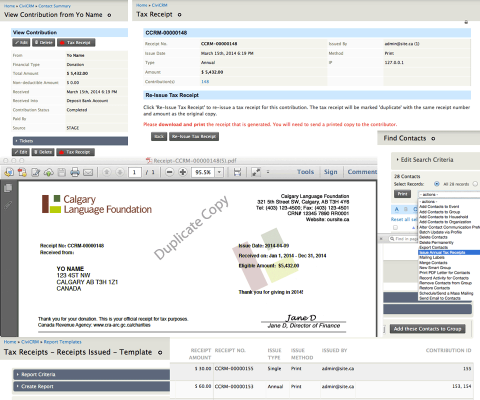Click the shortcut icon beside Find Contacts title

point(433,138)
